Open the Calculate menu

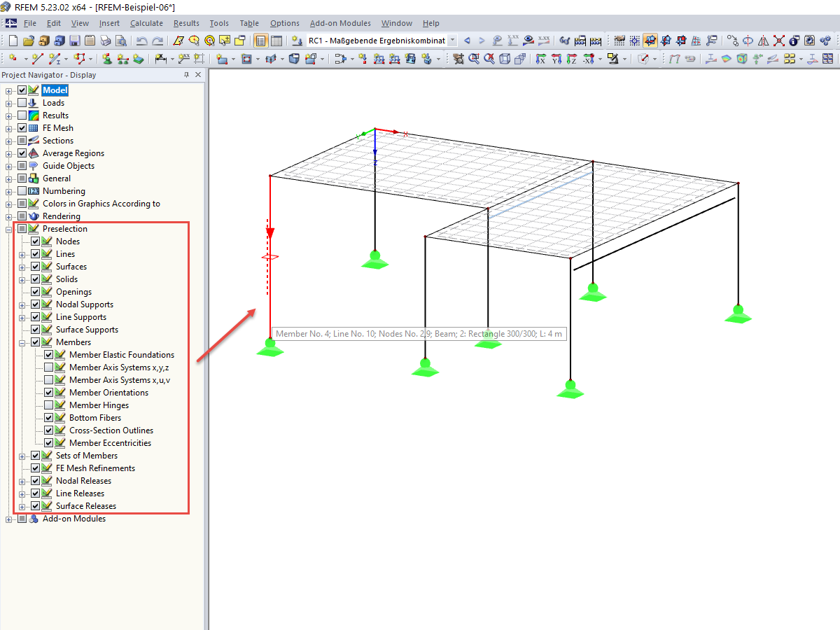(x=146, y=23)
